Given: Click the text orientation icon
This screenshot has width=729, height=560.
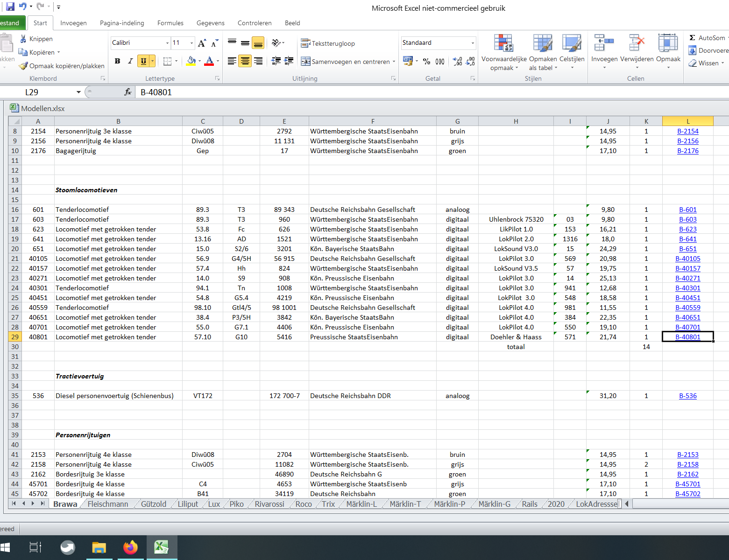Looking at the screenshot, I should (x=276, y=43).
